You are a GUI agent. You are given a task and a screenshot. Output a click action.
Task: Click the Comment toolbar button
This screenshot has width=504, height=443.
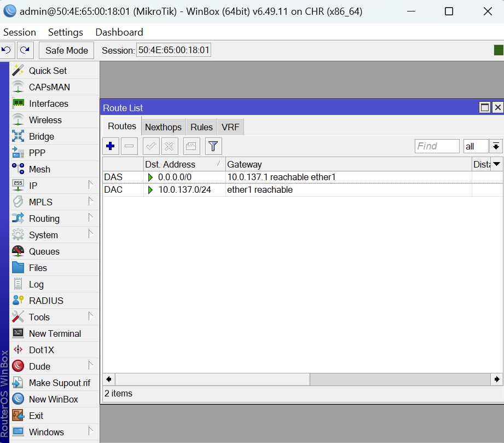(191, 146)
